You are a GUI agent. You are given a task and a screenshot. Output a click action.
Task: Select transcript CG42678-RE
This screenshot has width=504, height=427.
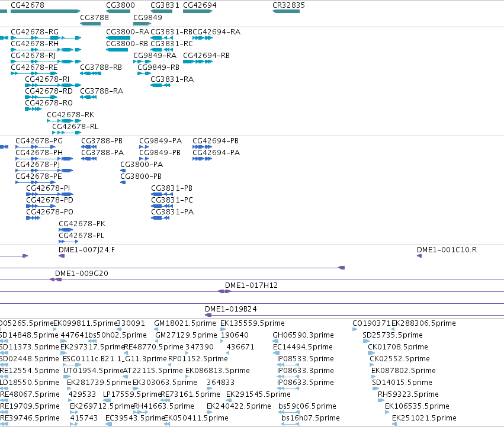[x=34, y=68]
